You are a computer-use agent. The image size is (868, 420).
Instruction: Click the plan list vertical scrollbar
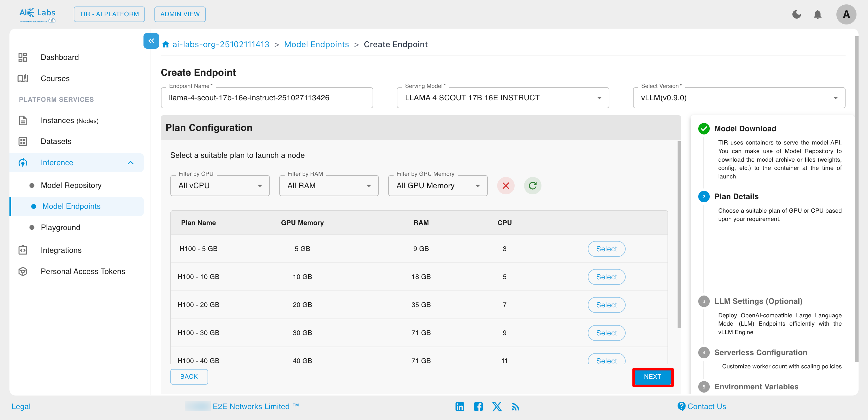point(679,234)
